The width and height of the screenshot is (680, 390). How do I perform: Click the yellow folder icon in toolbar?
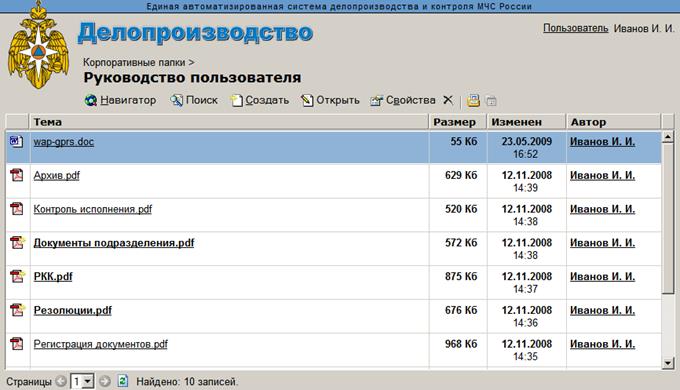473,101
